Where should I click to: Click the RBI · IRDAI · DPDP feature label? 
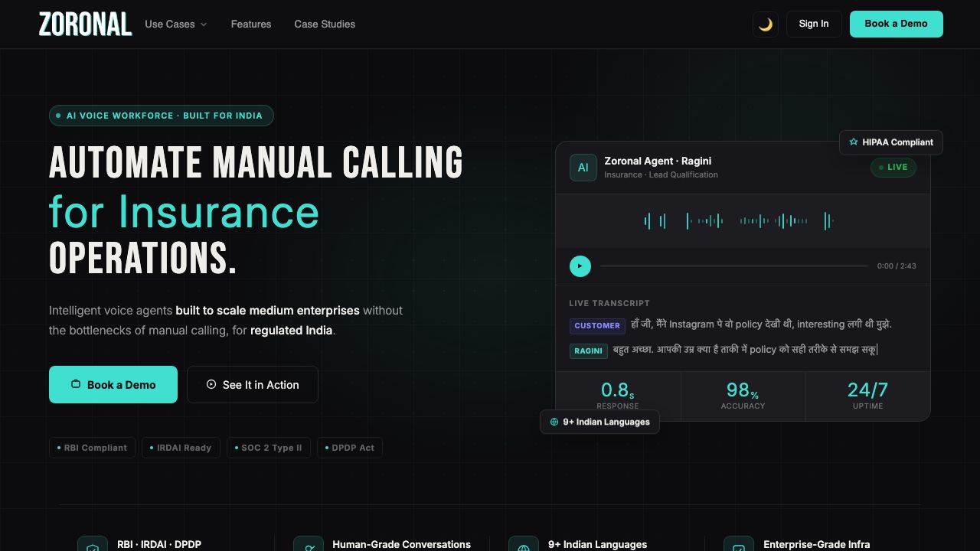pos(159,544)
